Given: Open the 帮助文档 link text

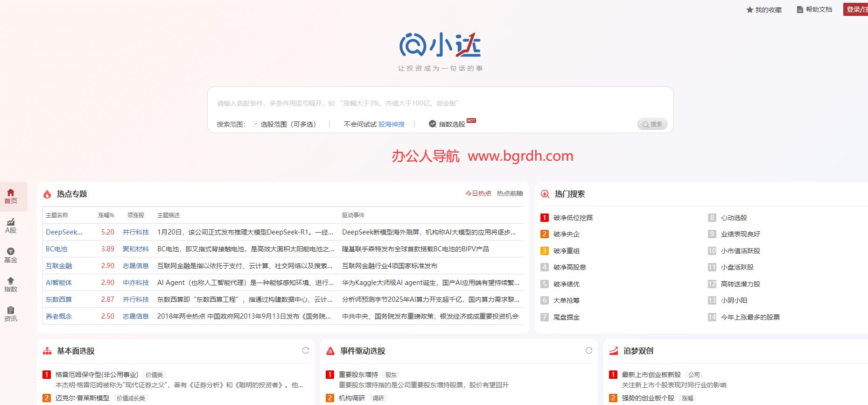Looking at the screenshot, I should 819,10.
